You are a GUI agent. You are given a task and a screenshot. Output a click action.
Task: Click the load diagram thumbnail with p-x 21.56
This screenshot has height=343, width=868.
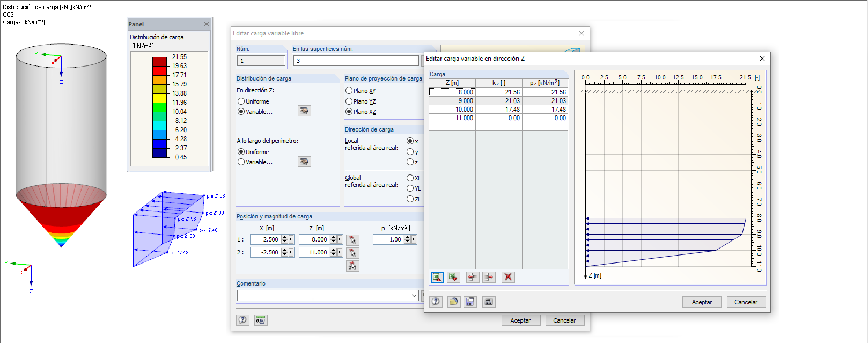(179, 228)
